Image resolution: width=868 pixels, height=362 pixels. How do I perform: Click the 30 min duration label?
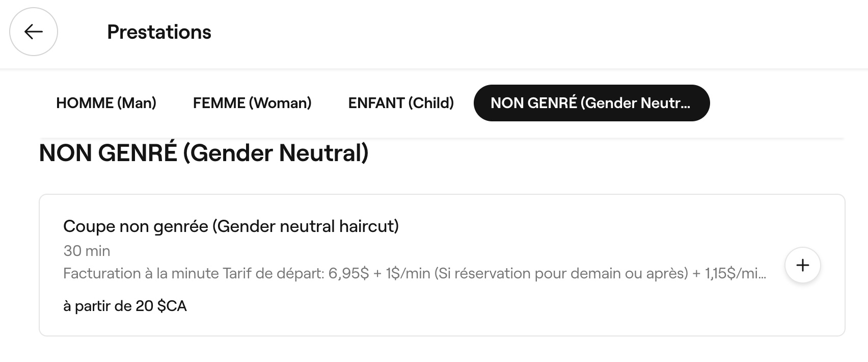87,251
